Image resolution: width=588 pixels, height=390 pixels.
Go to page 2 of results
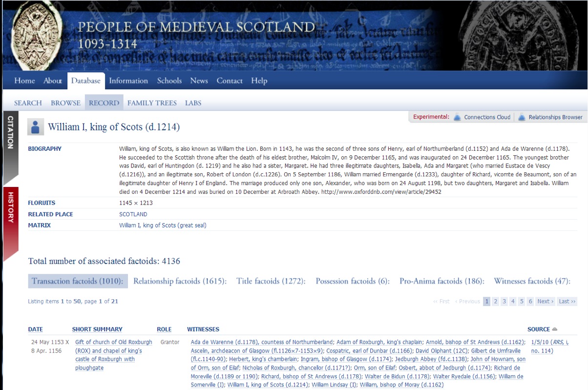(495, 302)
